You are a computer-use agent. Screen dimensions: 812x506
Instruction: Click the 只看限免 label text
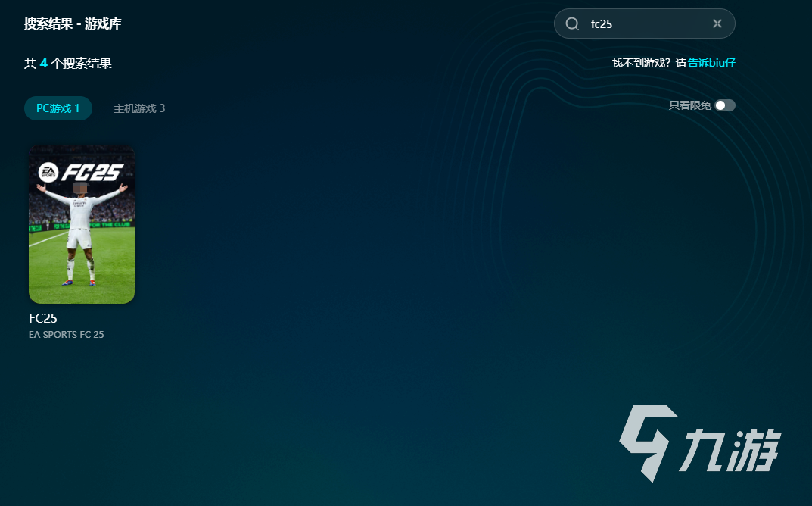pyautogui.click(x=689, y=105)
